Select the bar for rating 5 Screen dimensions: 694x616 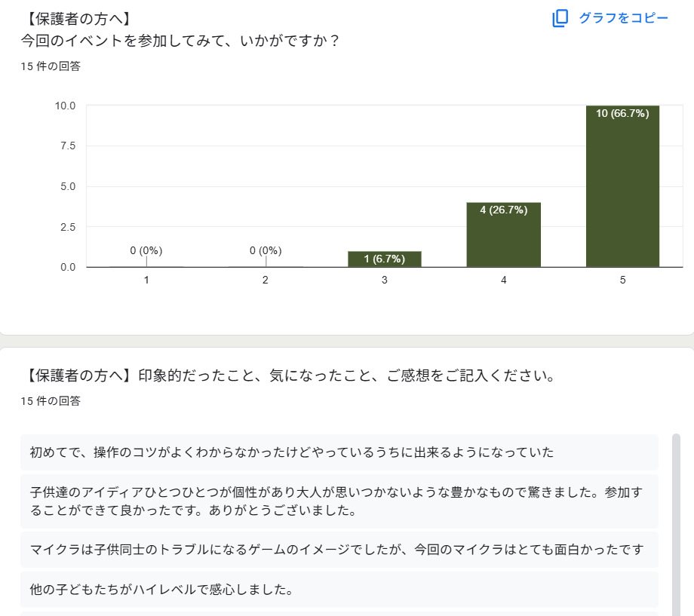pos(623,186)
